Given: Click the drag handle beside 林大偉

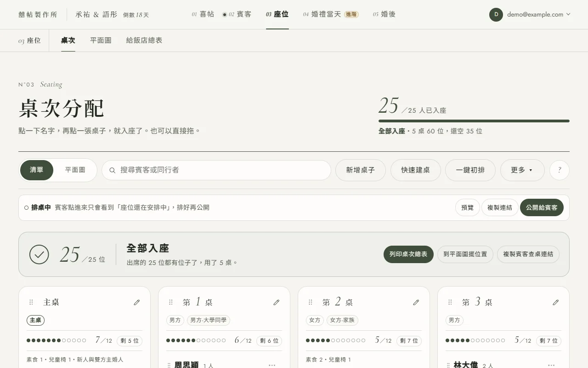Looking at the screenshot, I should [x=448, y=365].
